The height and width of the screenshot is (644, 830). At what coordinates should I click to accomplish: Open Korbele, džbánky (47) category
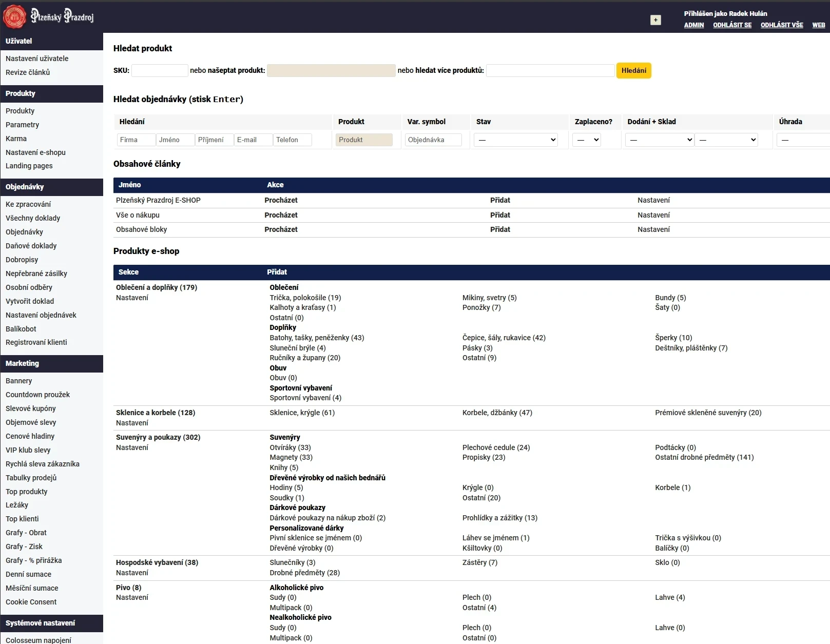pyautogui.click(x=497, y=413)
